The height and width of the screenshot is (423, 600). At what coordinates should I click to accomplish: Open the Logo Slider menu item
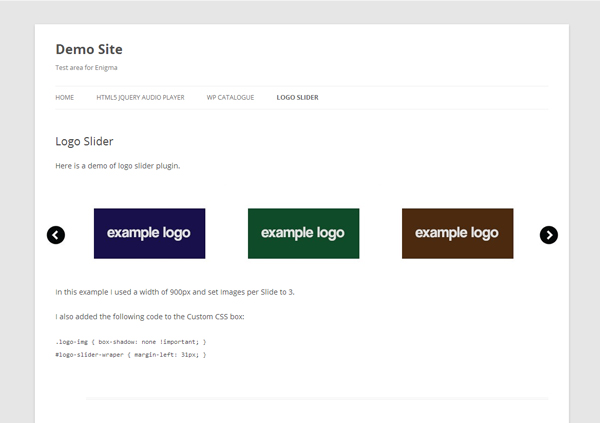click(297, 98)
